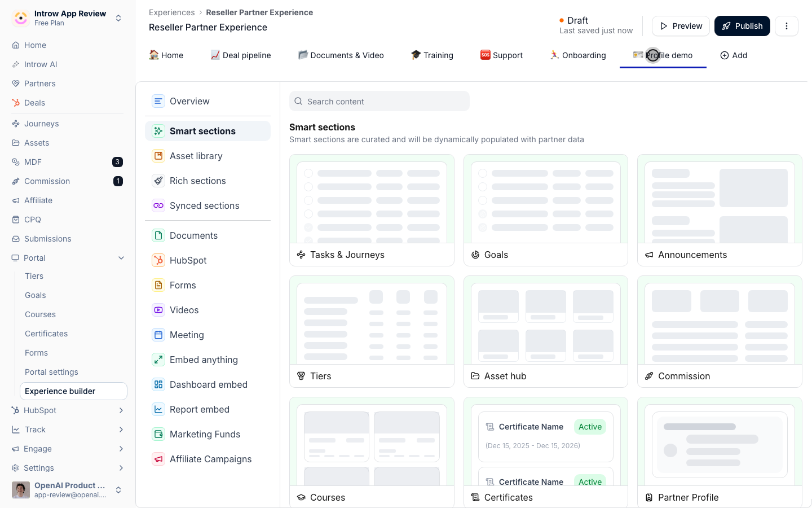Select the Smart sections sparkle icon
The height and width of the screenshot is (508, 812).
(x=158, y=131)
